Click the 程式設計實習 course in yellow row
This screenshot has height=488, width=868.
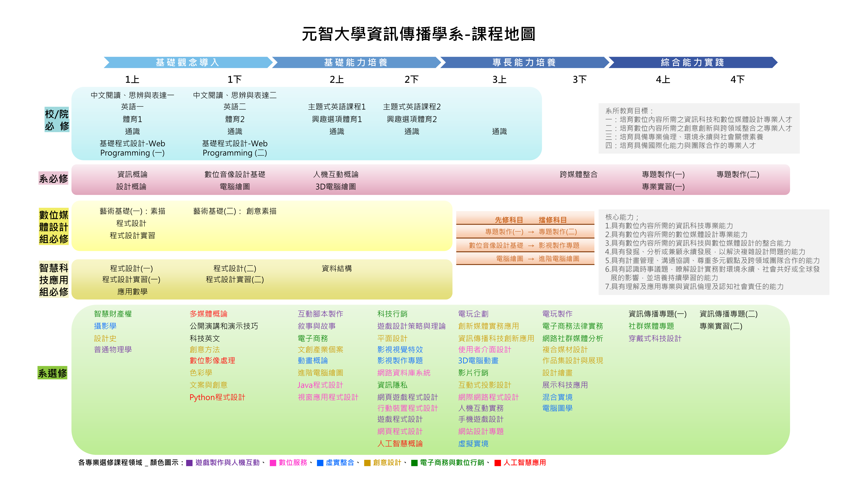pyautogui.click(x=132, y=235)
